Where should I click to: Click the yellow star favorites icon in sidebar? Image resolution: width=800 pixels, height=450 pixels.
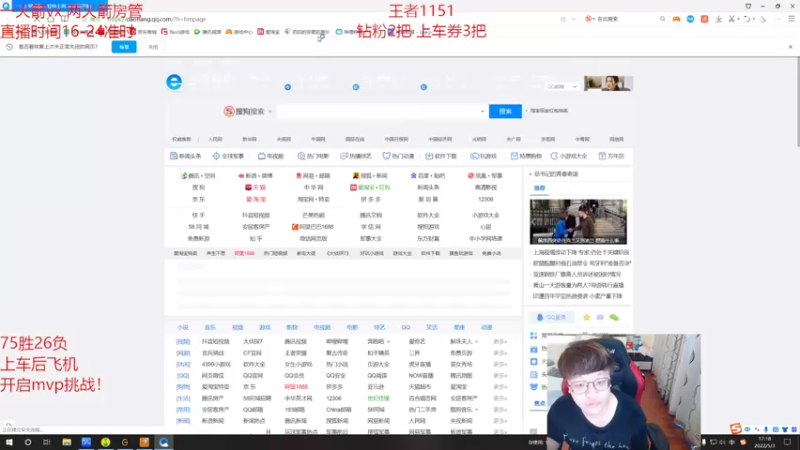pos(586,317)
